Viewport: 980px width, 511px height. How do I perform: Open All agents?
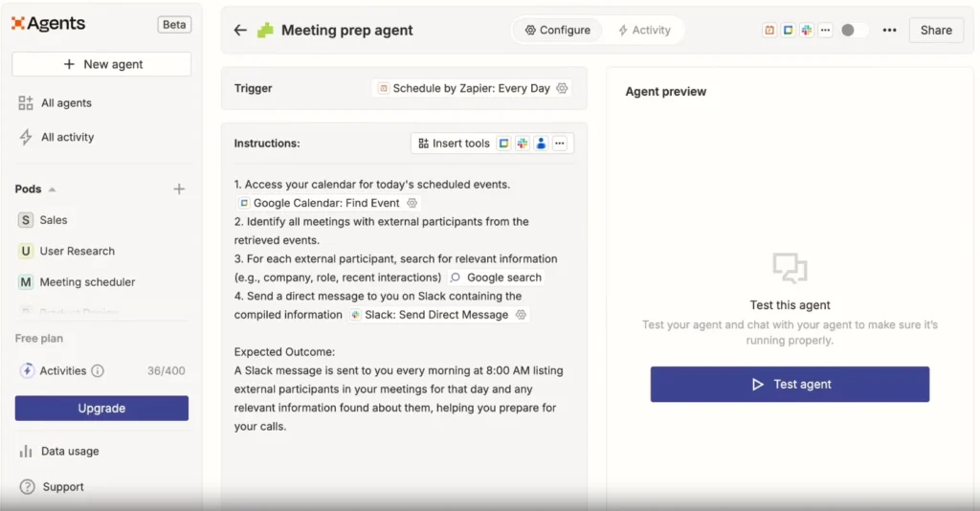(55, 103)
